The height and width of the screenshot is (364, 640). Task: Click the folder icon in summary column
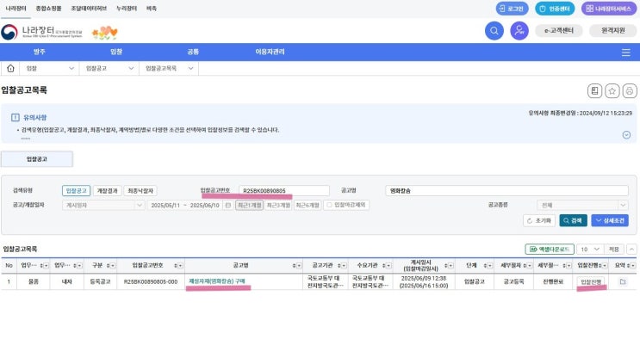pyautogui.click(x=623, y=282)
